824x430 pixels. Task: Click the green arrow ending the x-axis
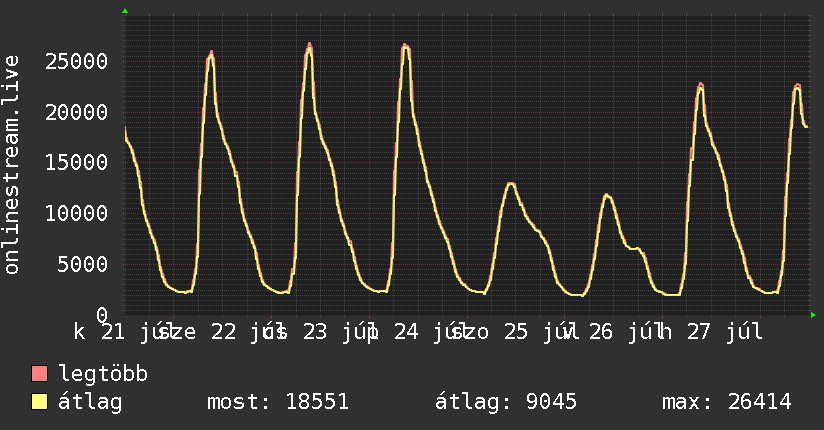pyautogui.click(x=813, y=315)
